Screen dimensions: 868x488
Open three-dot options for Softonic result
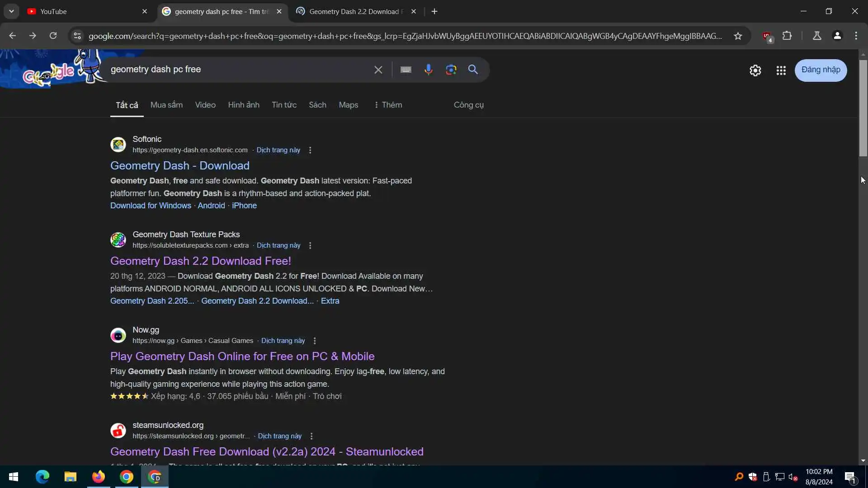click(x=310, y=150)
